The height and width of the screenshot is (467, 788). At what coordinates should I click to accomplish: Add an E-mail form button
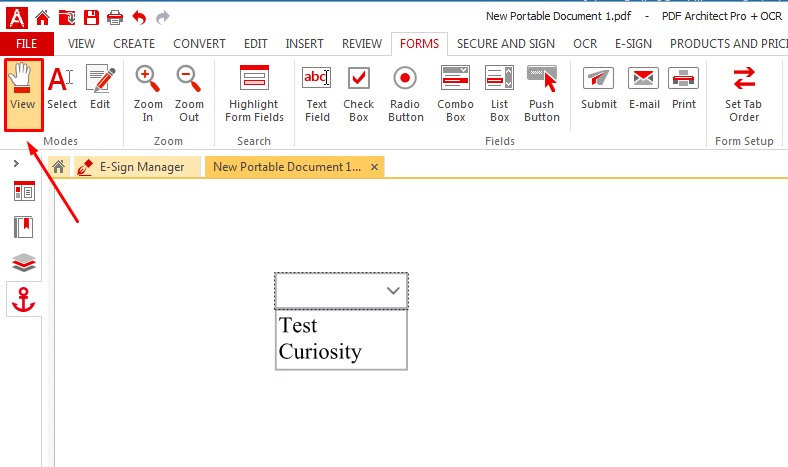pos(644,87)
